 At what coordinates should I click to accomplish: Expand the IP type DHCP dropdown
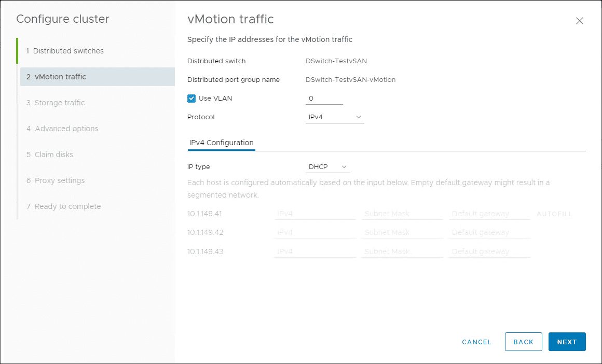point(327,167)
